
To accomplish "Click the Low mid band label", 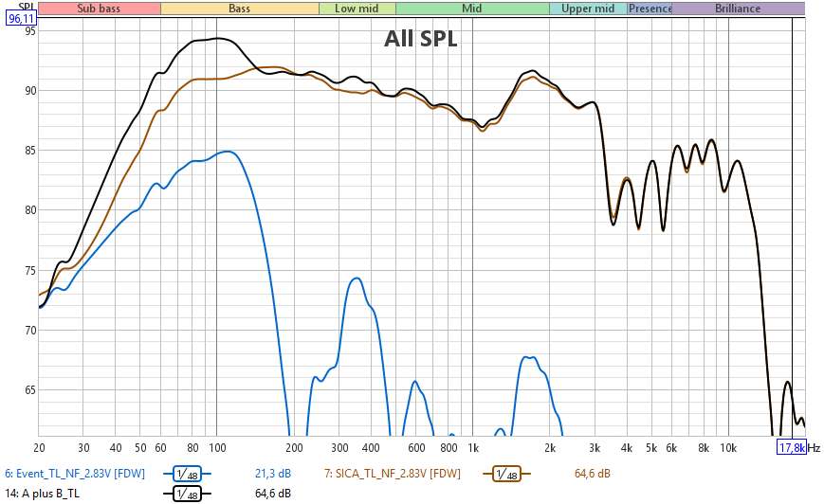I will click(x=357, y=9).
